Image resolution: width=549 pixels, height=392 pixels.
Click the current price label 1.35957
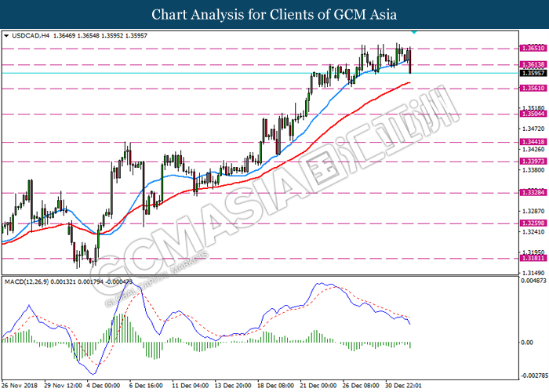point(533,73)
